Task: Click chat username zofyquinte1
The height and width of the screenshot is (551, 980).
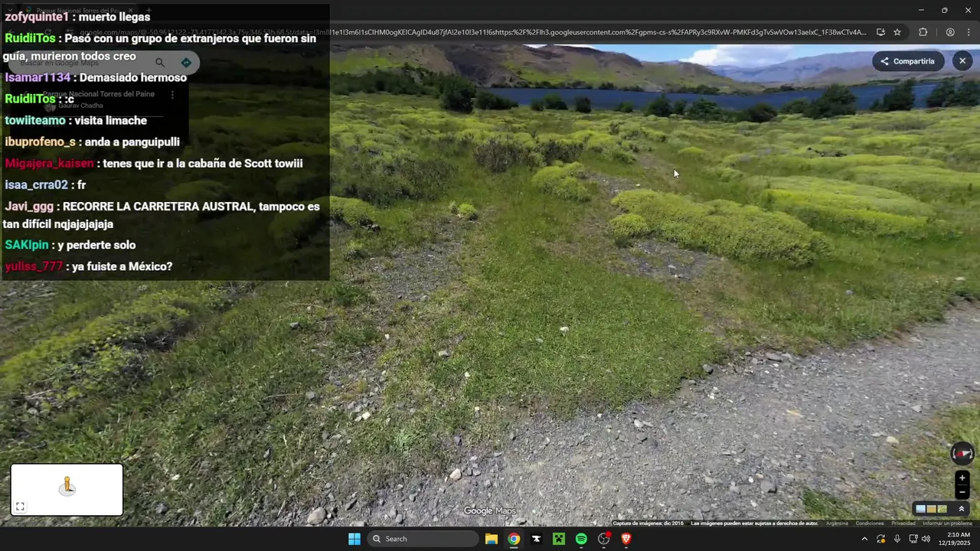Action: click(x=37, y=17)
